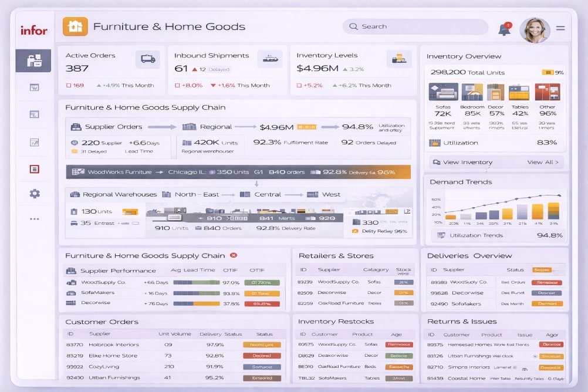
Task: Click the ship icon in Inbound Shipments
Action: coord(270,59)
